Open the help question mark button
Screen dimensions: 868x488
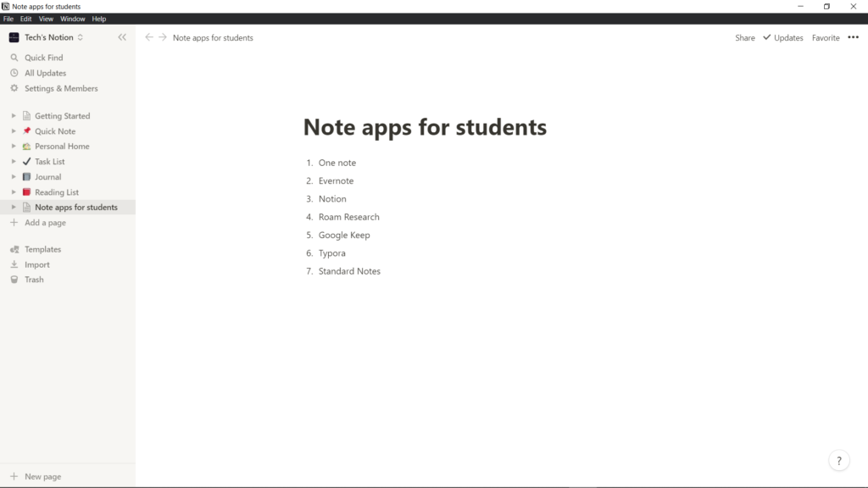pos(839,460)
